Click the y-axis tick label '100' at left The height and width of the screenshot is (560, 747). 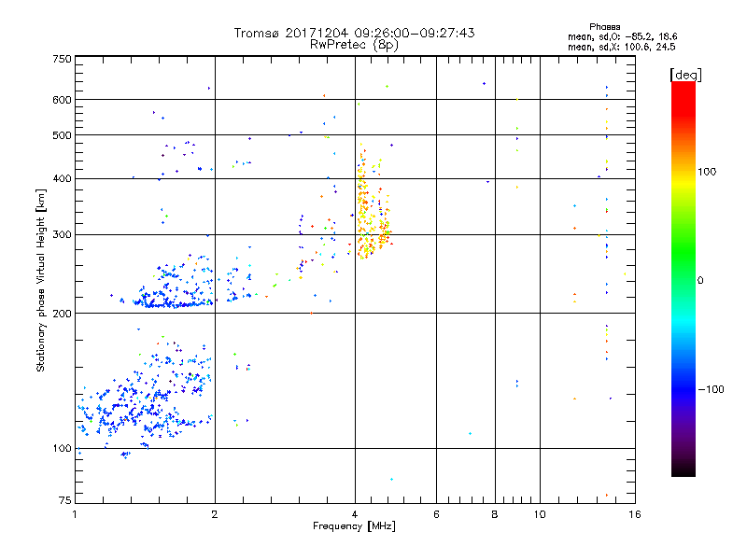point(63,449)
